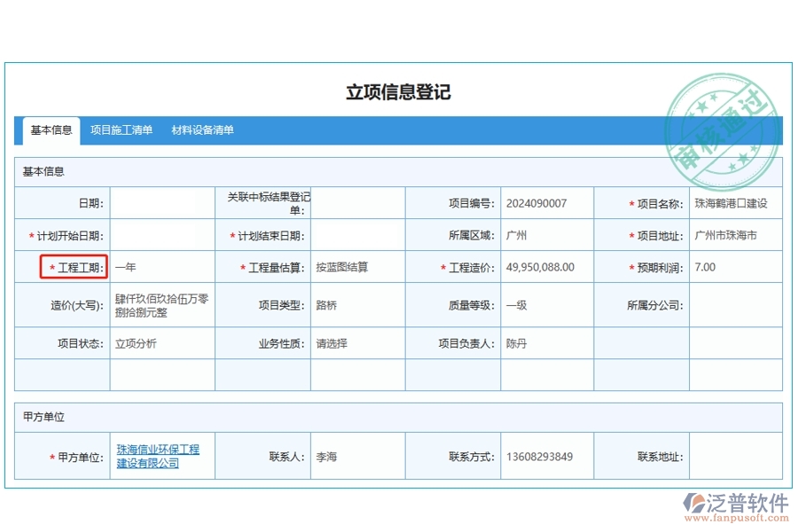Click the 联系方式 field 13608293849
Viewport: 798px width, 532px height.
546,457
